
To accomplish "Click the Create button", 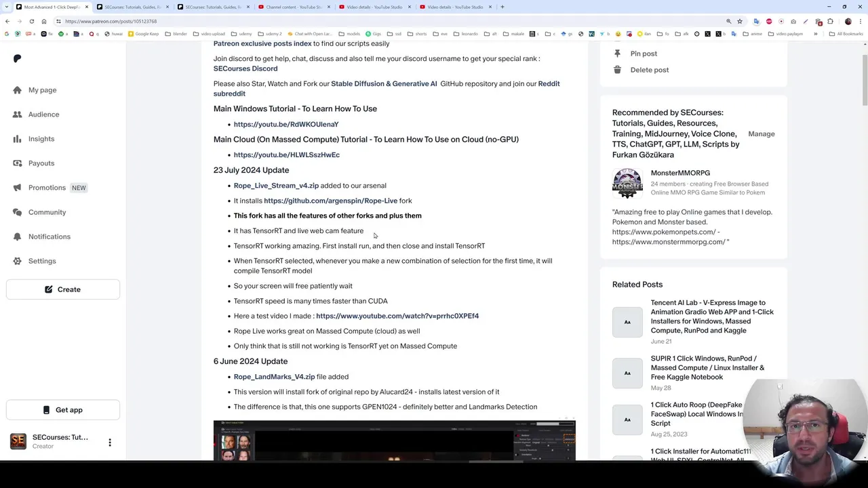I will point(63,289).
